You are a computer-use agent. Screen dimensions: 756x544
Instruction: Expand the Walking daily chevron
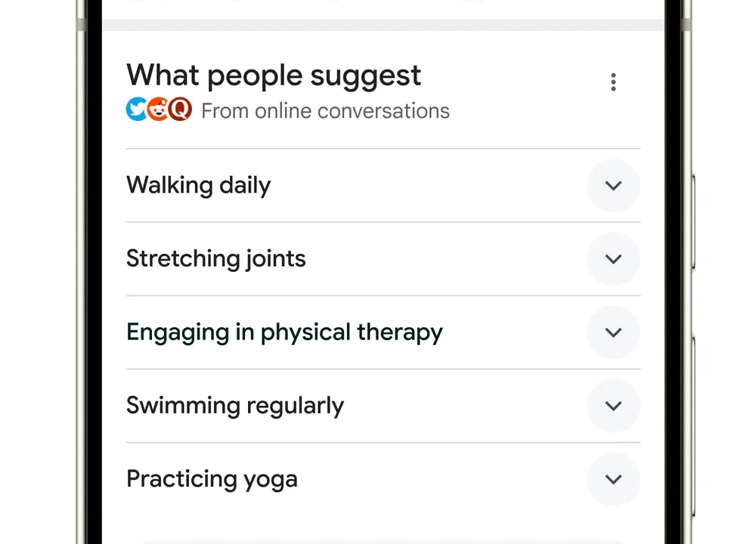(613, 185)
